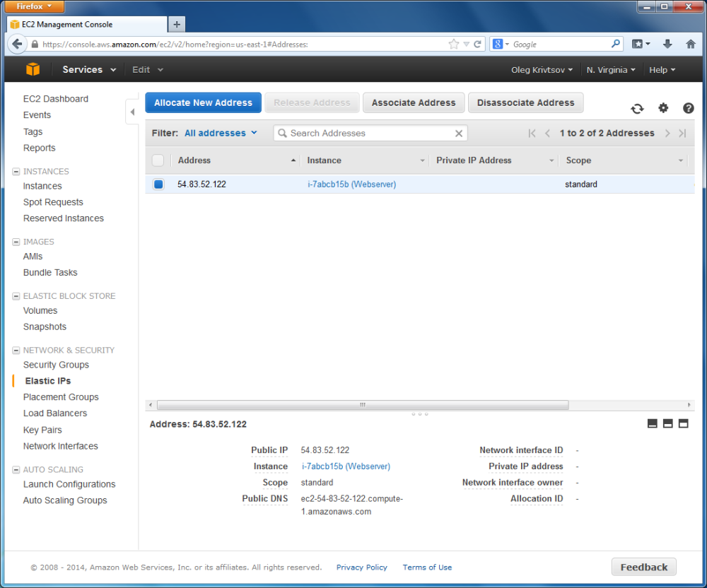Click the Firefox URL address bar
The image size is (707, 588).
[x=243, y=44]
